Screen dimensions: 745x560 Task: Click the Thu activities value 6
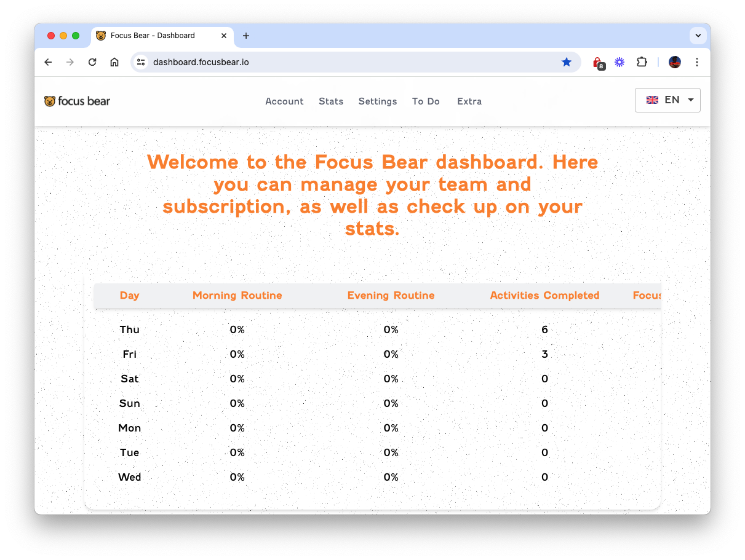[x=545, y=329]
